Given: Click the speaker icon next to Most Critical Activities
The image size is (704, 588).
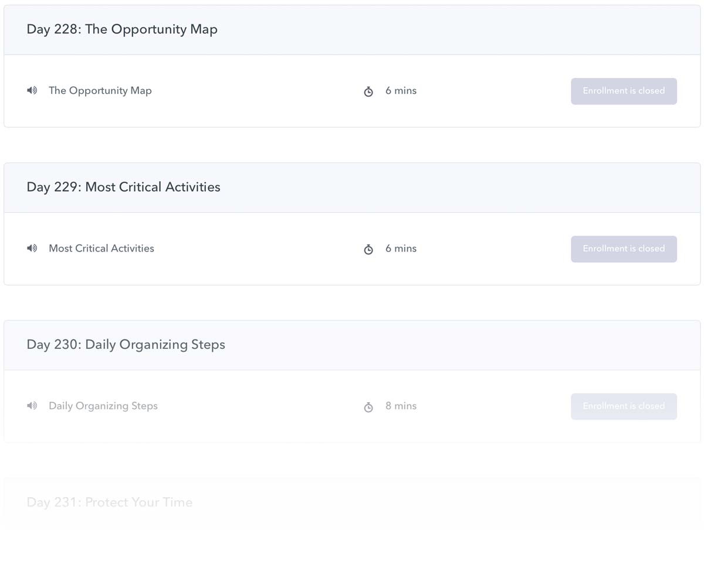Looking at the screenshot, I should click(32, 248).
